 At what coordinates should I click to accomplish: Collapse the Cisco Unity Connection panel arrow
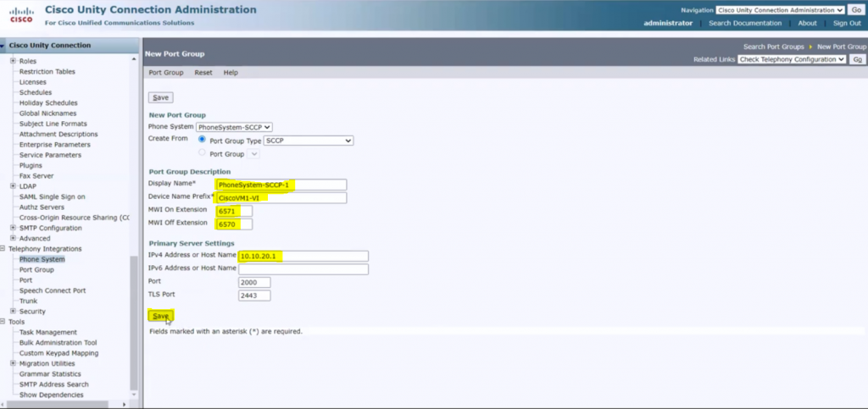pos(3,46)
